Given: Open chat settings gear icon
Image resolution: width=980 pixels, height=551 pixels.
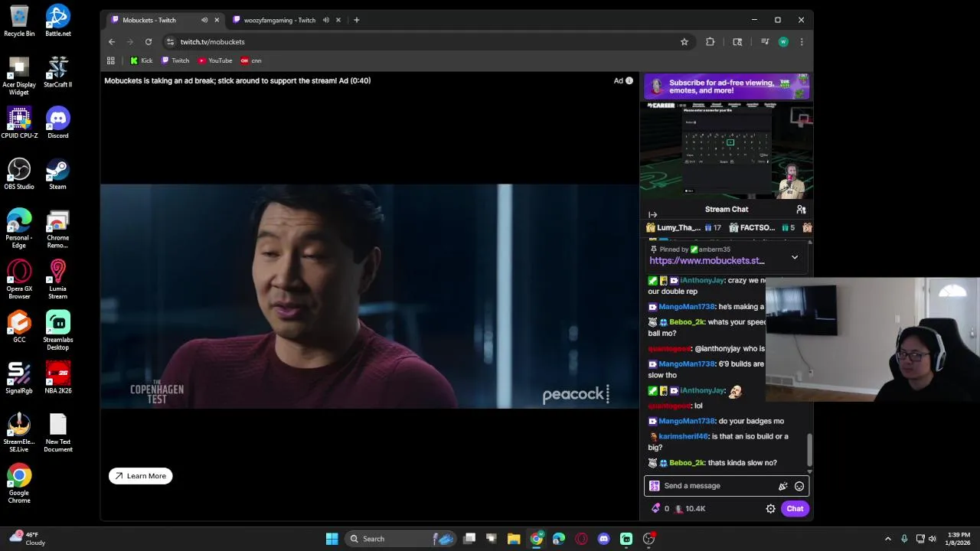Looking at the screenshot, I should coord(771,509).
